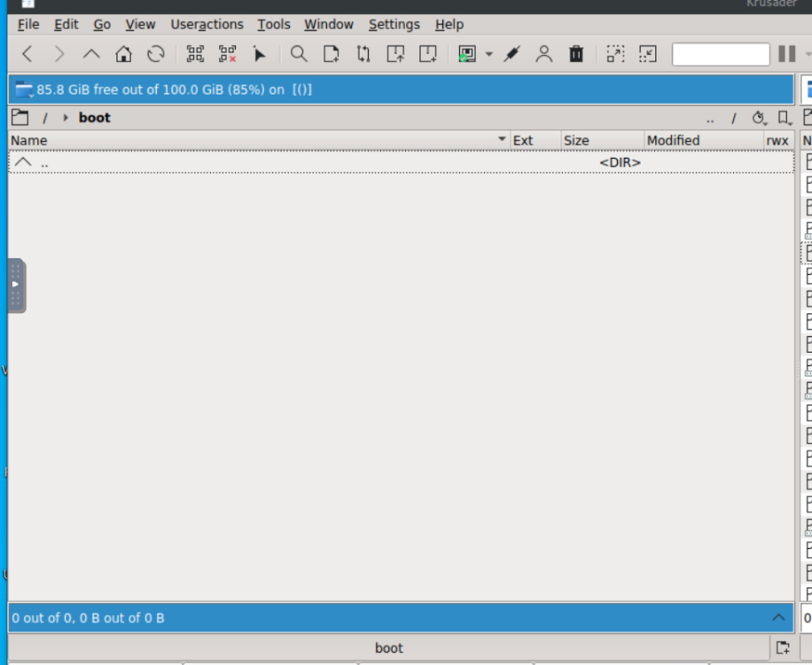The height and width of the screenshot is (665, 812).
Task: Click the root slash button near history icon
Action: (x=733, y=118)
